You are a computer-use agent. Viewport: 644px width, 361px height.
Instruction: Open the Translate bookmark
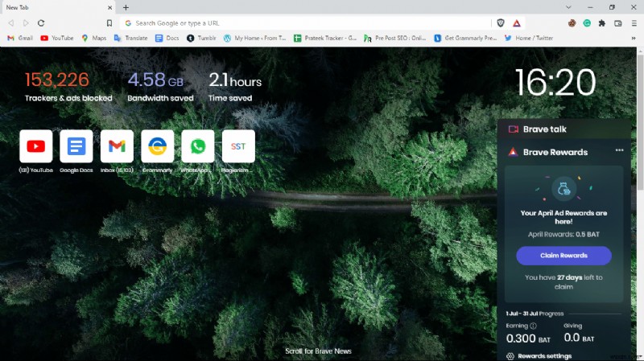130,38
